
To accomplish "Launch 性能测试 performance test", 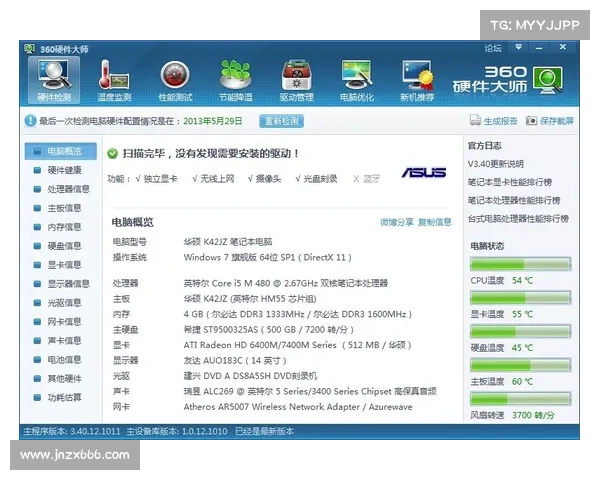I will [x=175, y=80].
